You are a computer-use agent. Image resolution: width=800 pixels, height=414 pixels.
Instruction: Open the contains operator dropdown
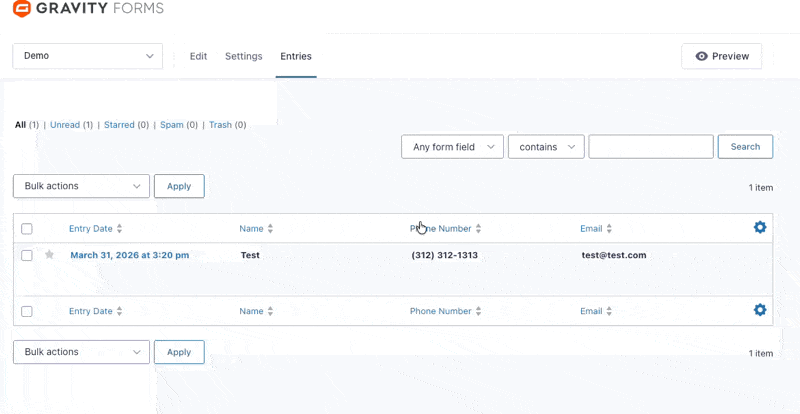546,147
